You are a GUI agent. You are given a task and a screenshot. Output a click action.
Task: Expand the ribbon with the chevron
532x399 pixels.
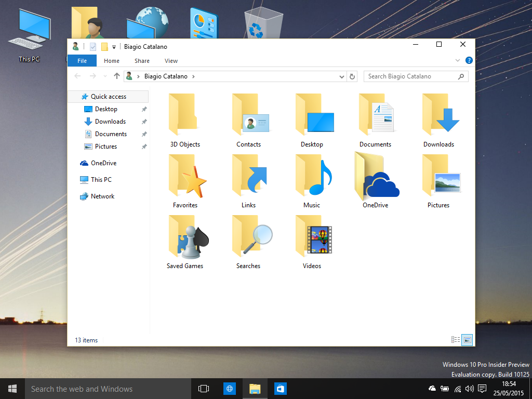pyautogui.click(x=457, y=60)
